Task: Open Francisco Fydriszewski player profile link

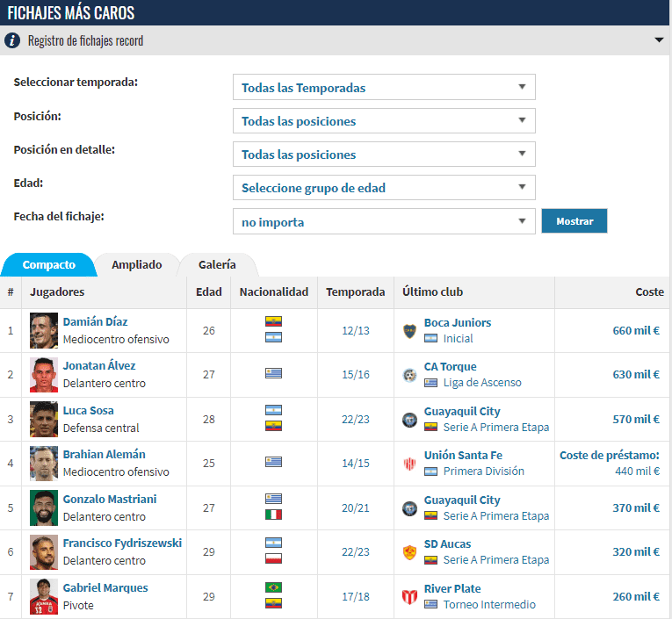Action: [122, 543]
